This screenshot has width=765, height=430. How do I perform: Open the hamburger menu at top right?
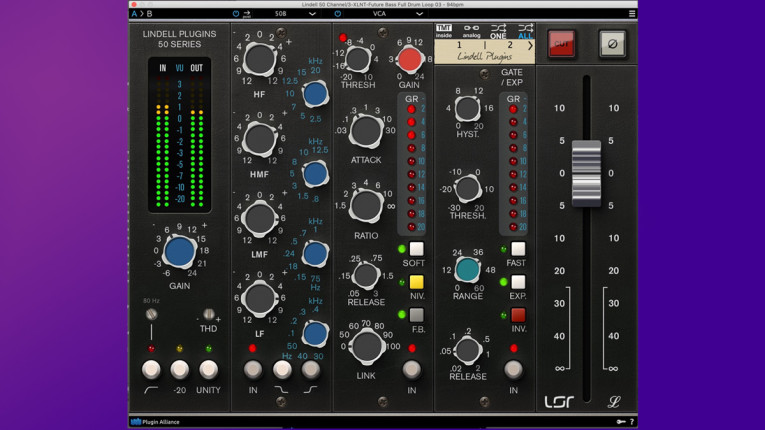632,14
